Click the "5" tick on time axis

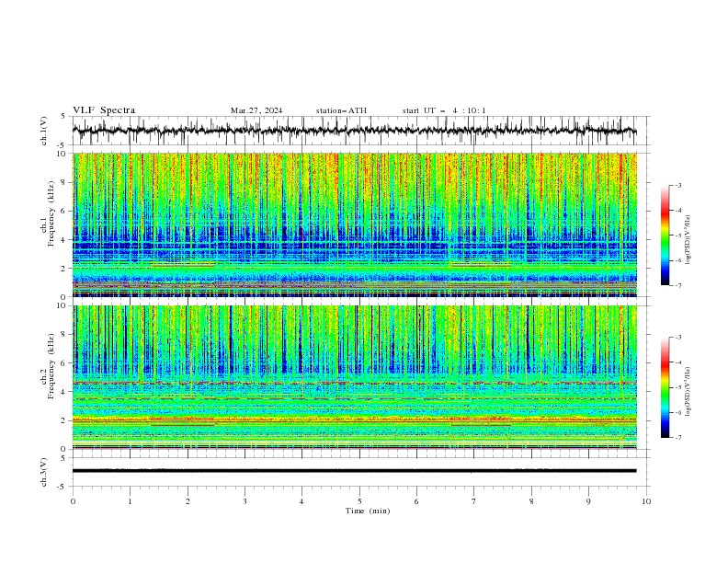pos(359,501)
